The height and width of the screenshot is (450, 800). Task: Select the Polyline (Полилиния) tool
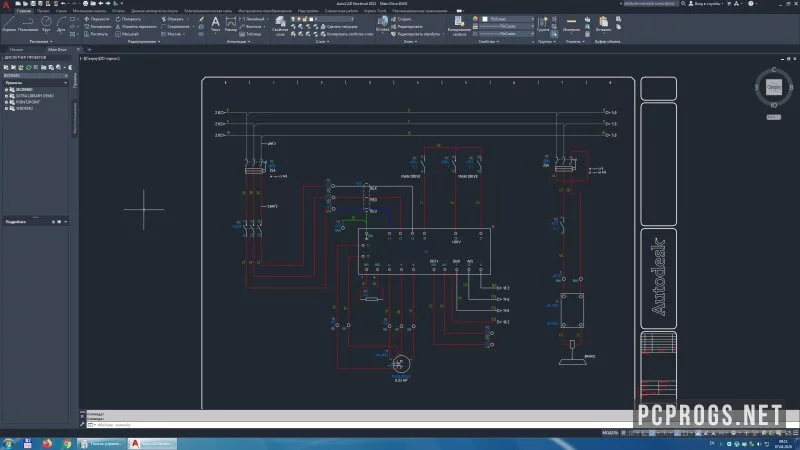point(28,23)
